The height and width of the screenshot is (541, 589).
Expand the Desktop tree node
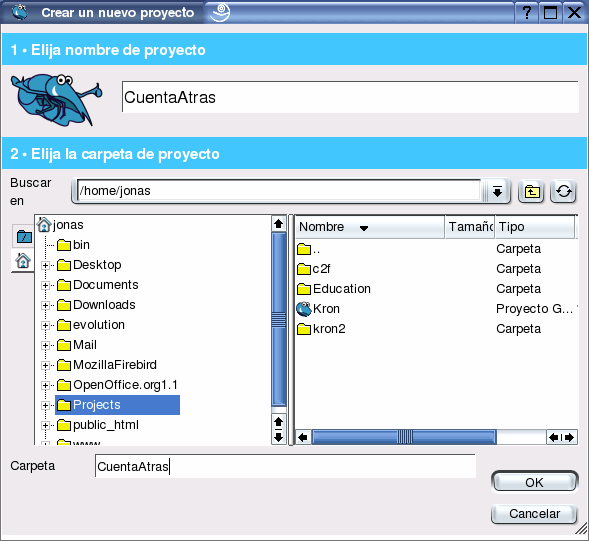[45, 266]
